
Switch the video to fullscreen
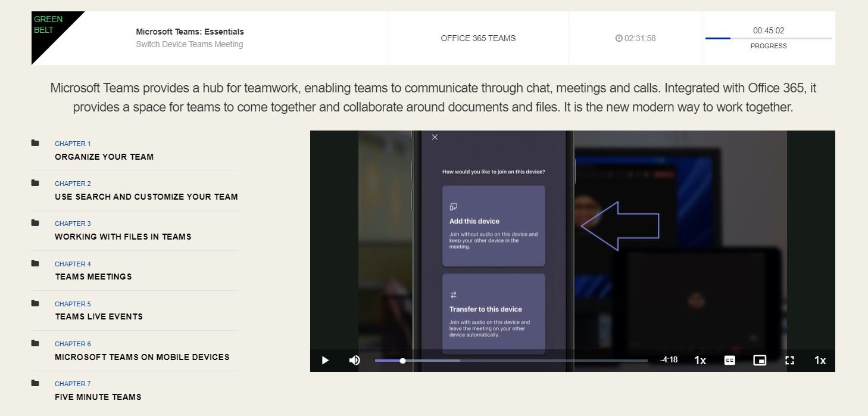(790, 360)
